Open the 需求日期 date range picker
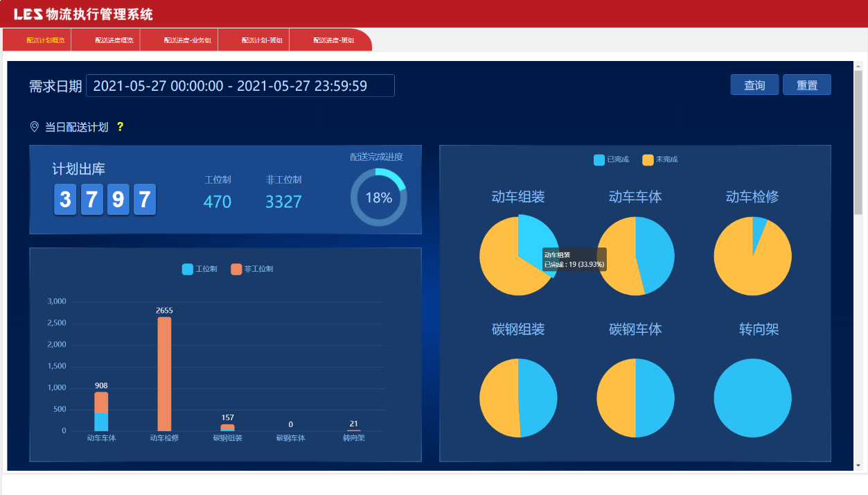 pyautogui.click(x=240, y=86)
